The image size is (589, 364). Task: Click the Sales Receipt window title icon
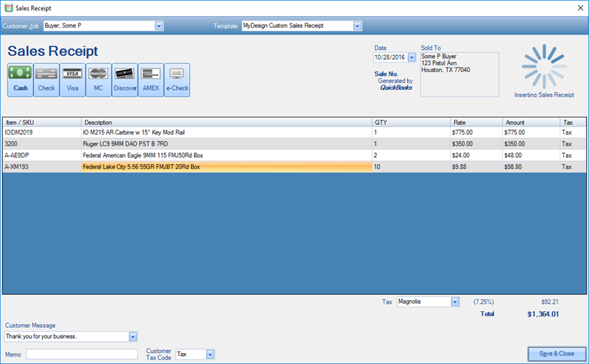point(9,8)
